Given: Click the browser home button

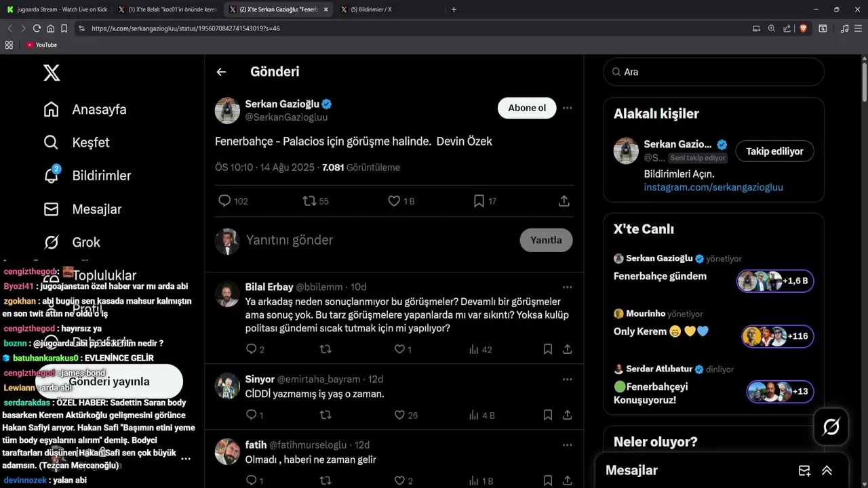Looking at the screenshot, I should pyautogui.click(x=50, y=28).
